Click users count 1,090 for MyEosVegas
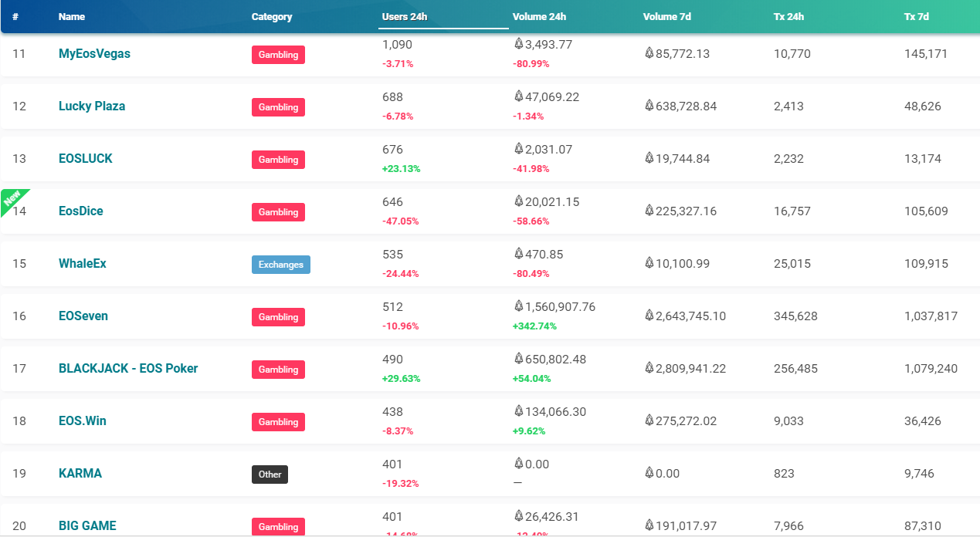The image size is (980, 537). pos(397,45)
